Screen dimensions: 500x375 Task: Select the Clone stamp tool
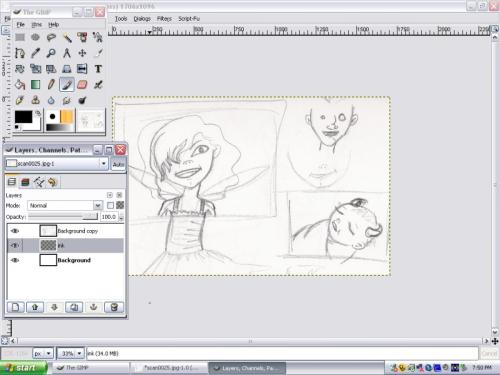(x=35, y=100)
